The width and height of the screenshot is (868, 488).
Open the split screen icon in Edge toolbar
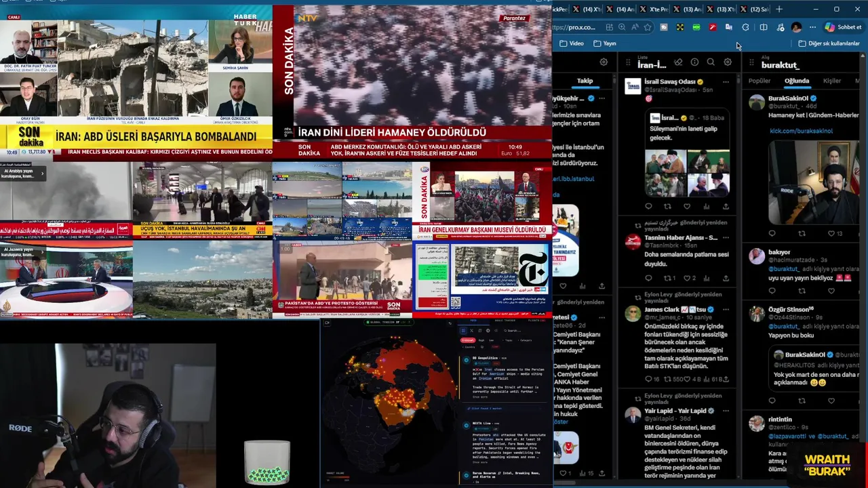coord(764,27)
